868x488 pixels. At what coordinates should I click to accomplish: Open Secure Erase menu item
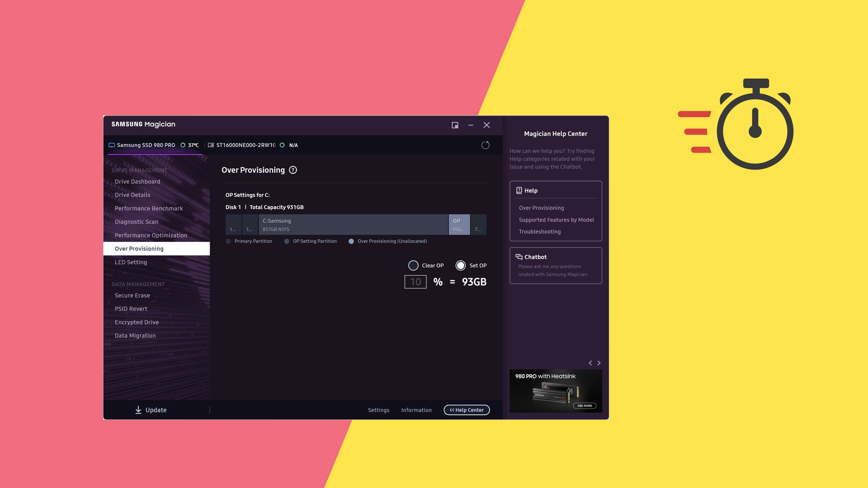click(x=132, y=295)
